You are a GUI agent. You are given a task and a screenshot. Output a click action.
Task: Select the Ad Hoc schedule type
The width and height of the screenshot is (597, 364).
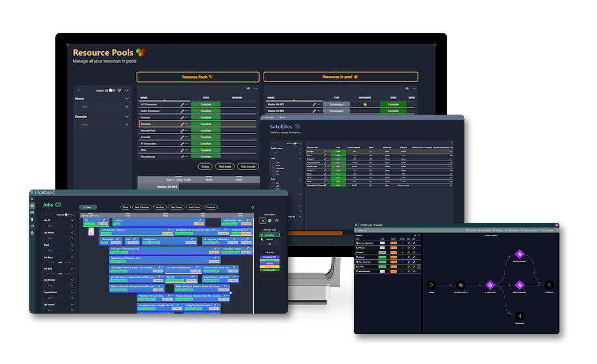pyautogui.click(x=269, y=239)
